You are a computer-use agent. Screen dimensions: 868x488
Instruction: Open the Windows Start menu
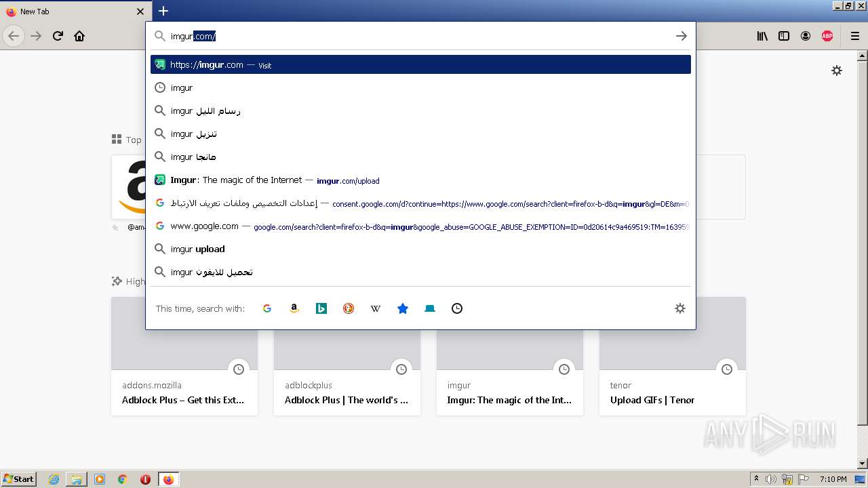pos(19,479)
